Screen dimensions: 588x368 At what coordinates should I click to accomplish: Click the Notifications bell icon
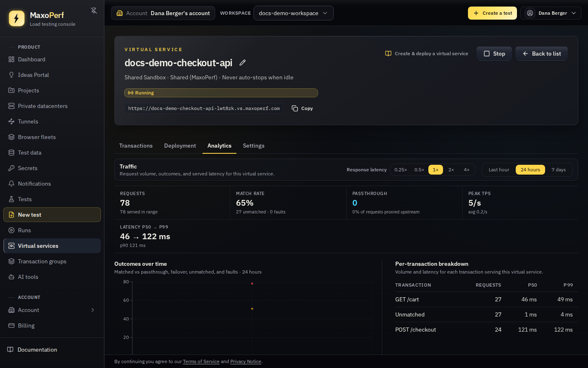click(x=11, y=184)
